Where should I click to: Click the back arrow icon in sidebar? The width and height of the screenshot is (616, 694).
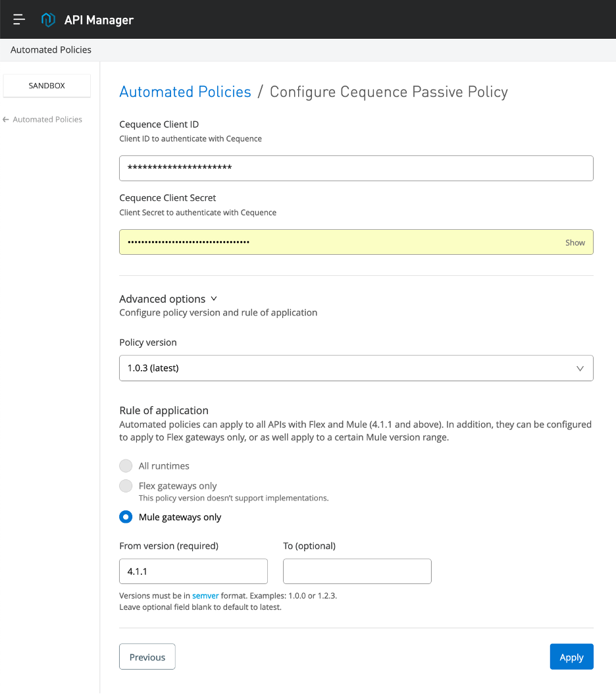point(6,119)
